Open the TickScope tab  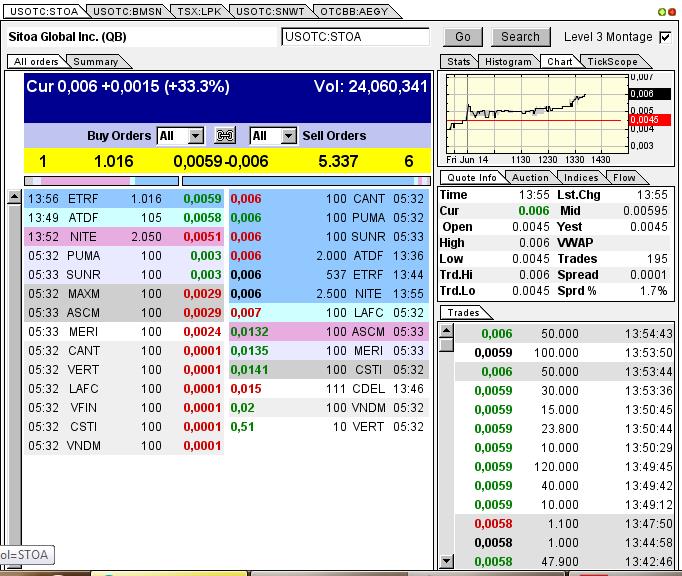coord(612,62)
